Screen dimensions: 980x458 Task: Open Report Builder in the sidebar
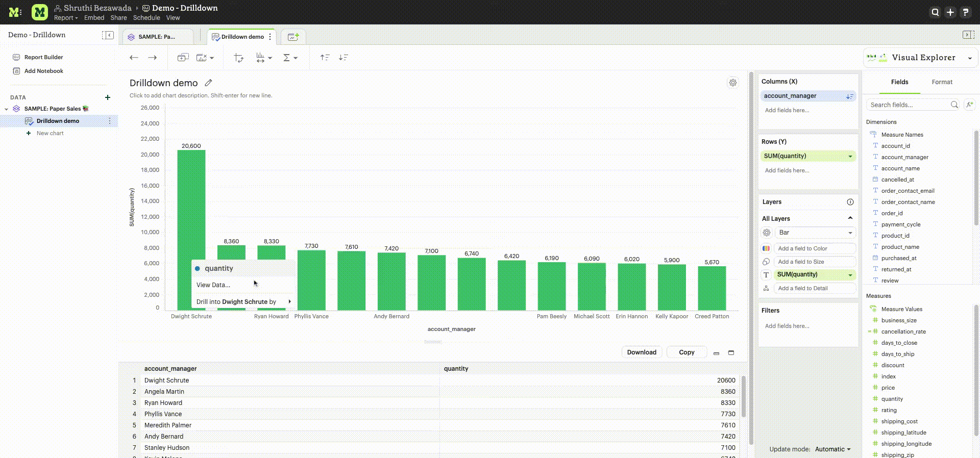(x=44, y=58)
